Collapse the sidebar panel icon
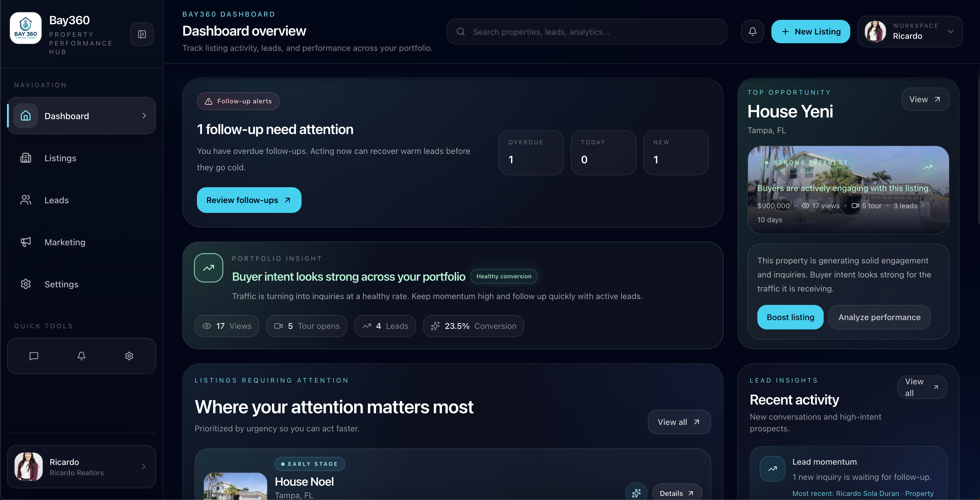 pyautogui.click(x=142, y=34)
